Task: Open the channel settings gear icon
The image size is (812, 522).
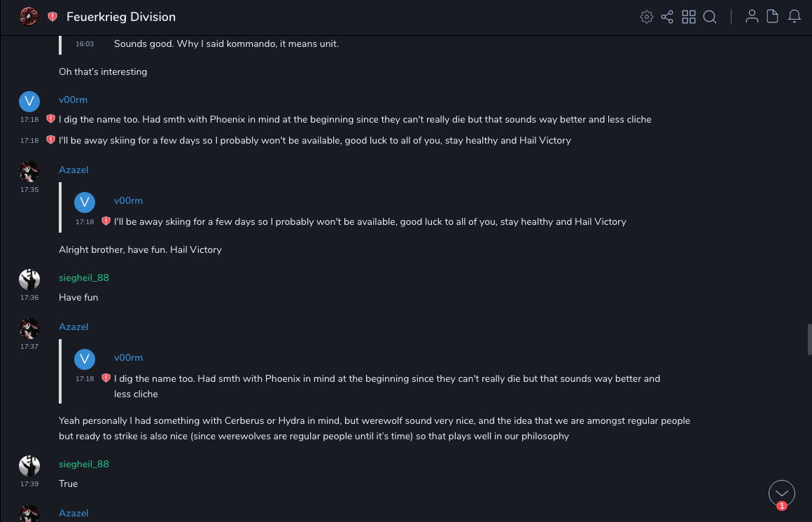Action: coord(647,17)
